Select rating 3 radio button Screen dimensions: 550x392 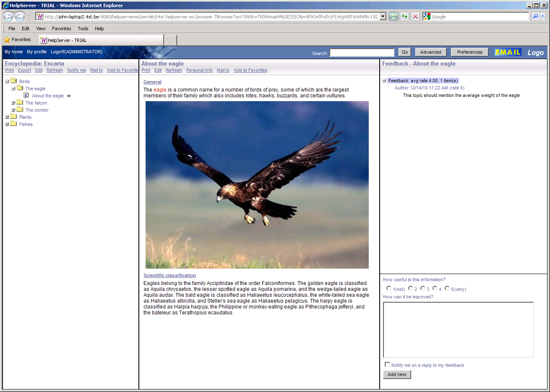click(422, 288)
